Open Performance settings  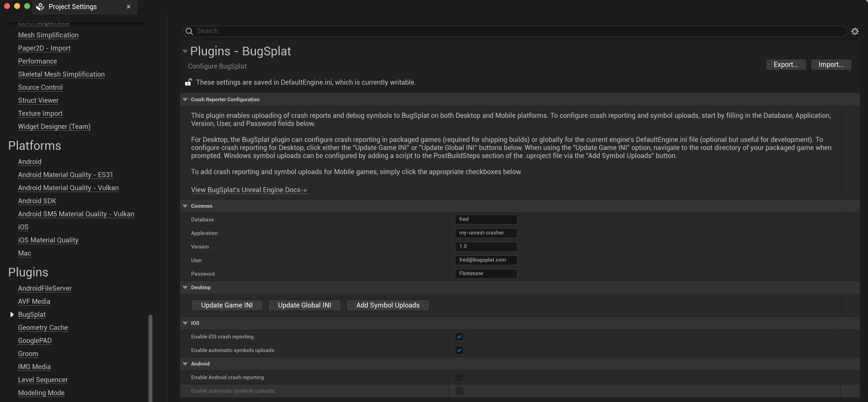click(x=37, y=61)
